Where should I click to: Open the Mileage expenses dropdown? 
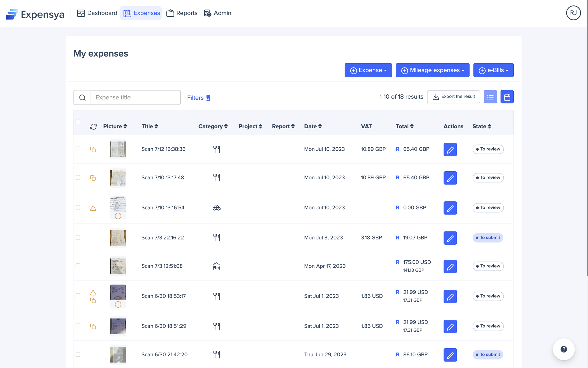coord(432,70)
